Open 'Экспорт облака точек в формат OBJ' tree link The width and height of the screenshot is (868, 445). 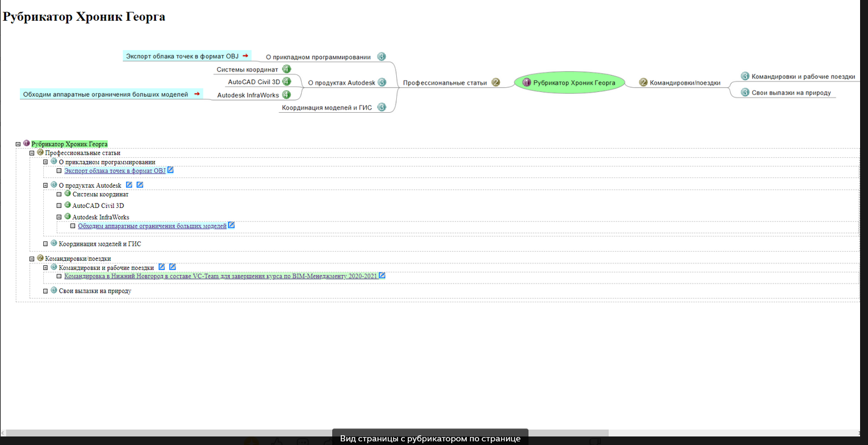(115, 171)
